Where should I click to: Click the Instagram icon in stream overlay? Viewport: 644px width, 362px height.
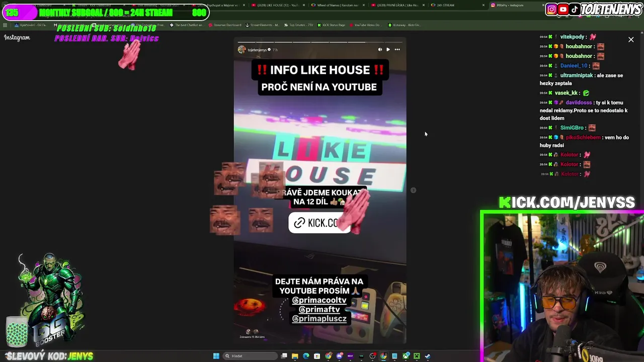552,9
